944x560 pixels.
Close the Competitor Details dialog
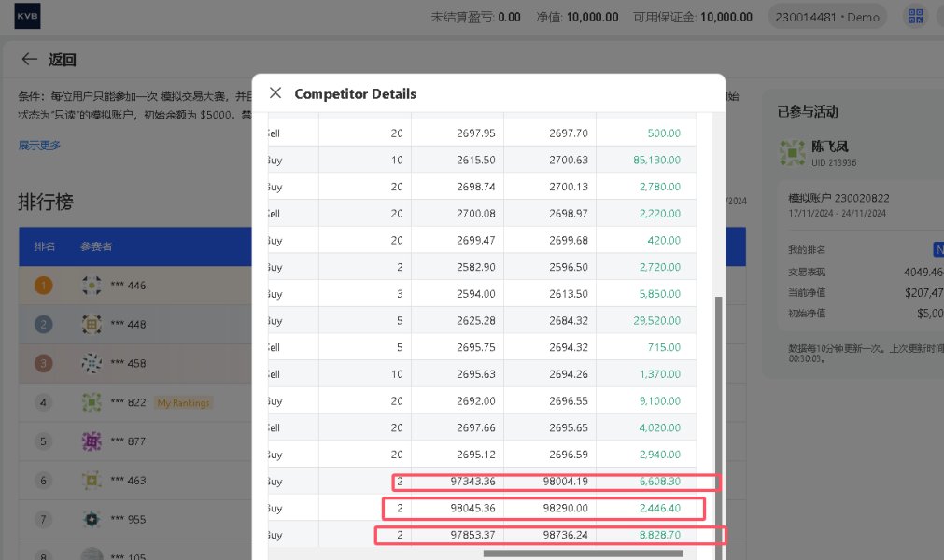tap(275, 93)
